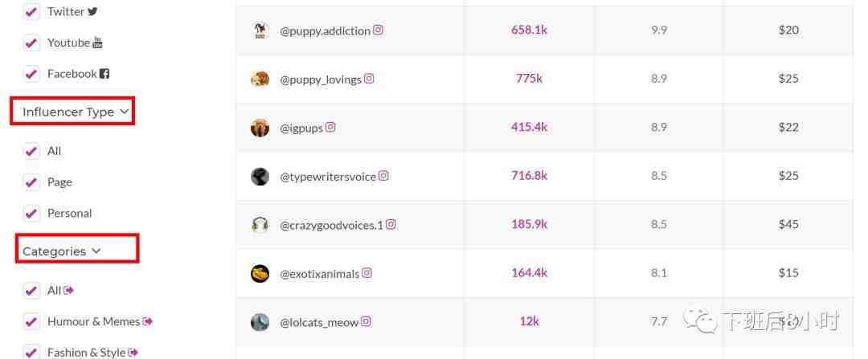Click the arrow icon next to Categories All

tap(69, 290)
